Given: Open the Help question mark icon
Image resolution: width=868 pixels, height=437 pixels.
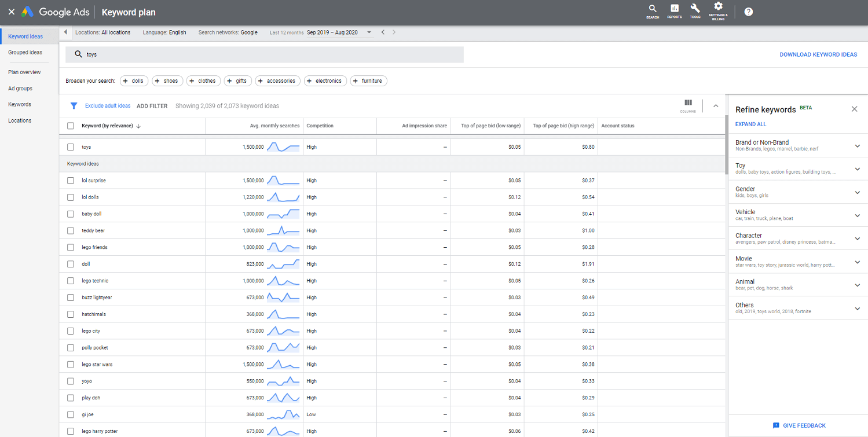Looking at the screenshot, I should (x=749, y=12).
